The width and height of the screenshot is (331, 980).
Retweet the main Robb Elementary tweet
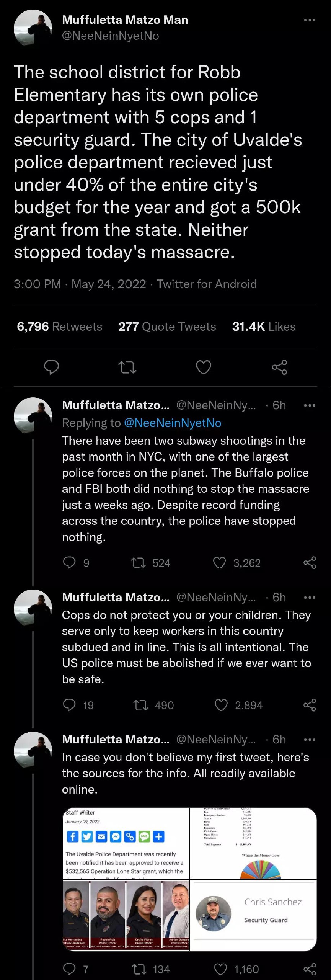[127, 367]
